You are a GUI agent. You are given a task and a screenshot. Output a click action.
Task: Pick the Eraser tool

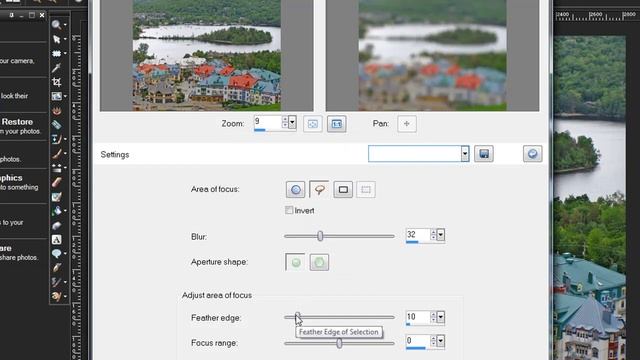coord(56,182)
